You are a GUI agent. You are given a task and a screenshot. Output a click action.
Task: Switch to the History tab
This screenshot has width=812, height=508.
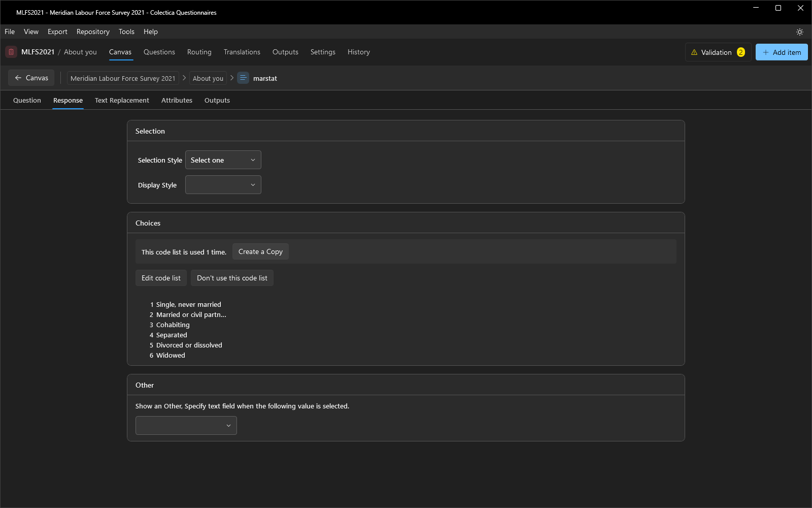pyautogui.click(x=359, y=52)
